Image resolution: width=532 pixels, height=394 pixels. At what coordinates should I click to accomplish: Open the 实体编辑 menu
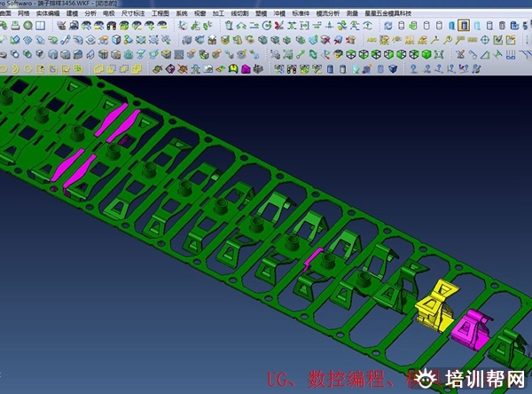pos(48,15)
